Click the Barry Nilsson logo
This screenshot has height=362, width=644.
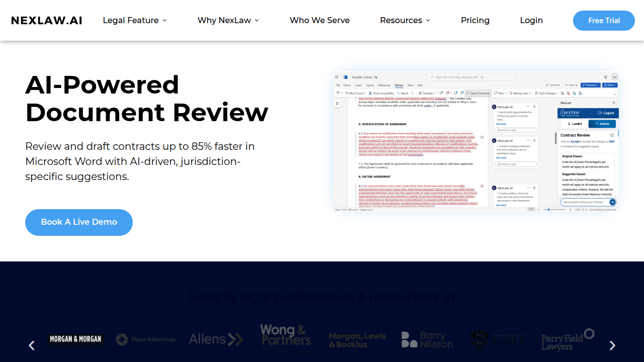point(427,340)
